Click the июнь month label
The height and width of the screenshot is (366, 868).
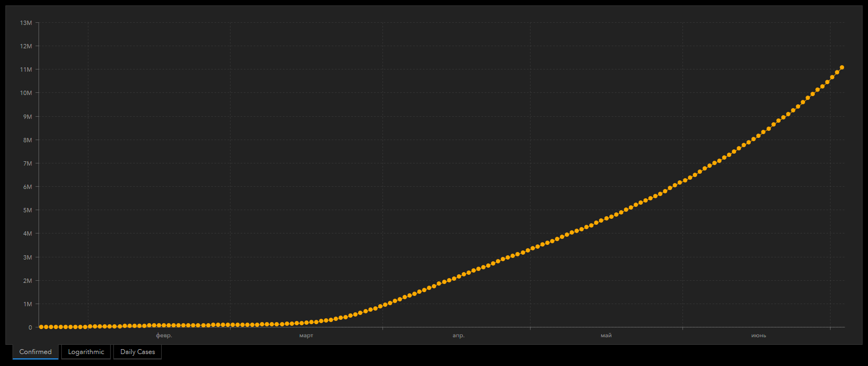758,336
